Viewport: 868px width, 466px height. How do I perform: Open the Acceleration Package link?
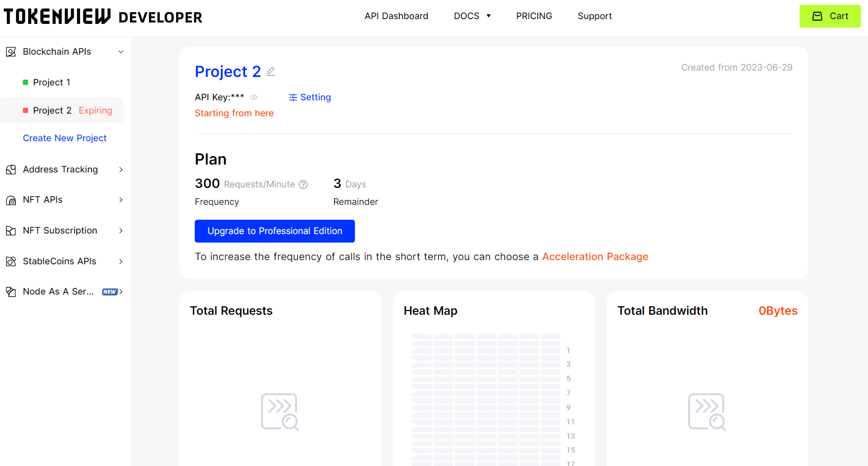[x=595, y=256]
